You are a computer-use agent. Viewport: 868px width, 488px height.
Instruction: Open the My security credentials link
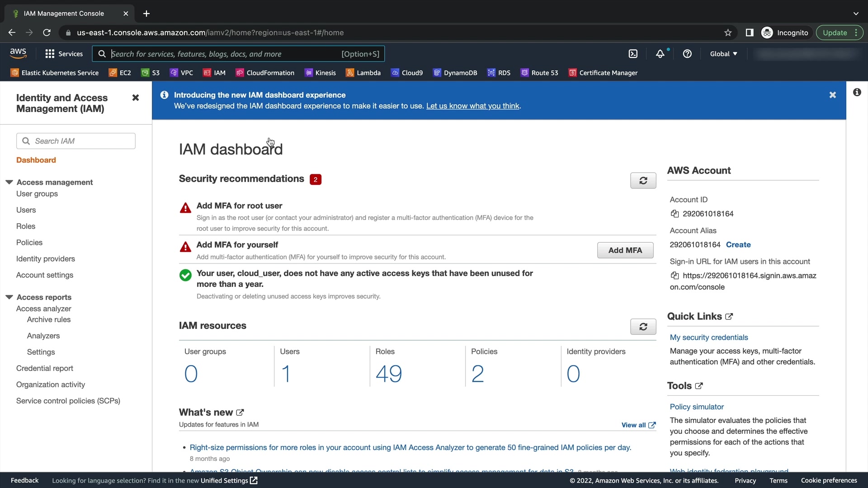coord(708,338)
